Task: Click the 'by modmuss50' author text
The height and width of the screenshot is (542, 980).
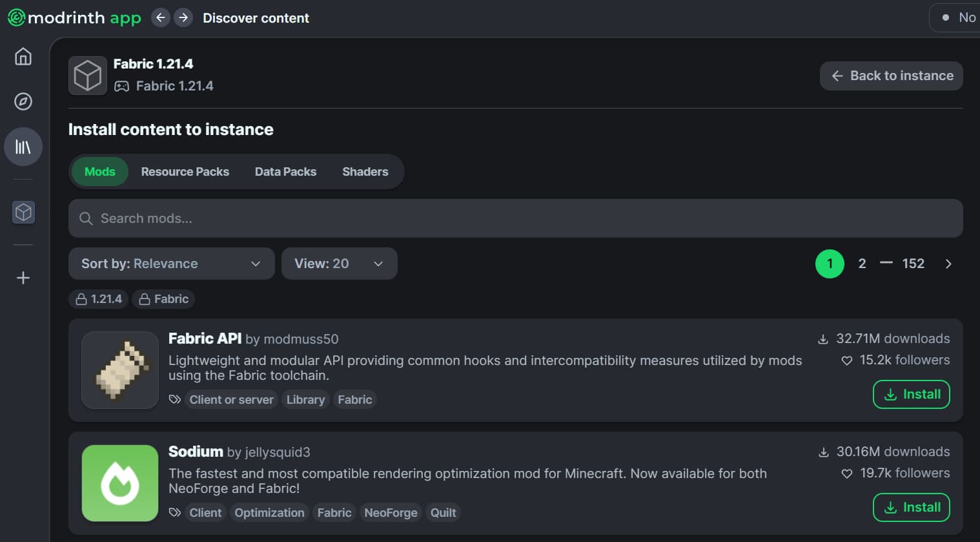Action: click(x=292, y=339)
